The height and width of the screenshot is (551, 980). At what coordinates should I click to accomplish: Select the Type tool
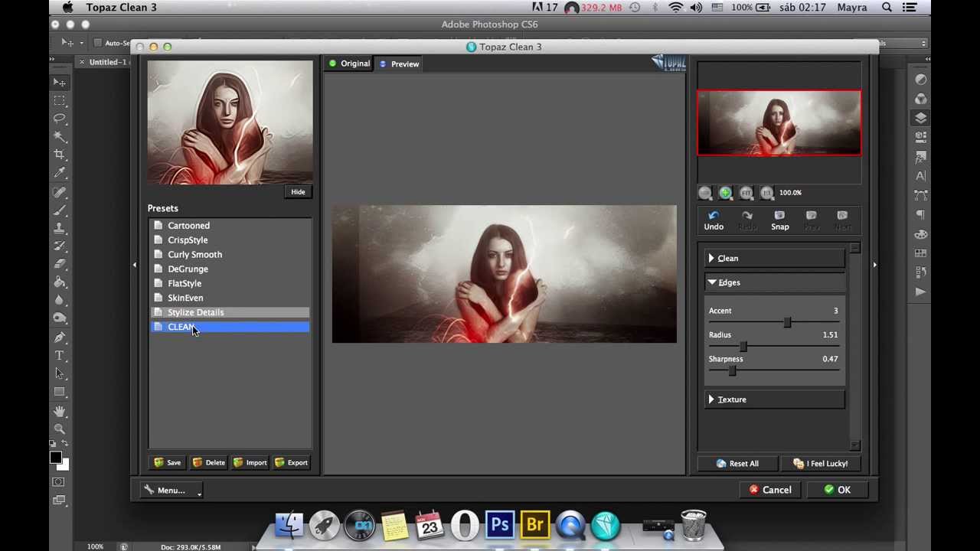pos(60,355)
